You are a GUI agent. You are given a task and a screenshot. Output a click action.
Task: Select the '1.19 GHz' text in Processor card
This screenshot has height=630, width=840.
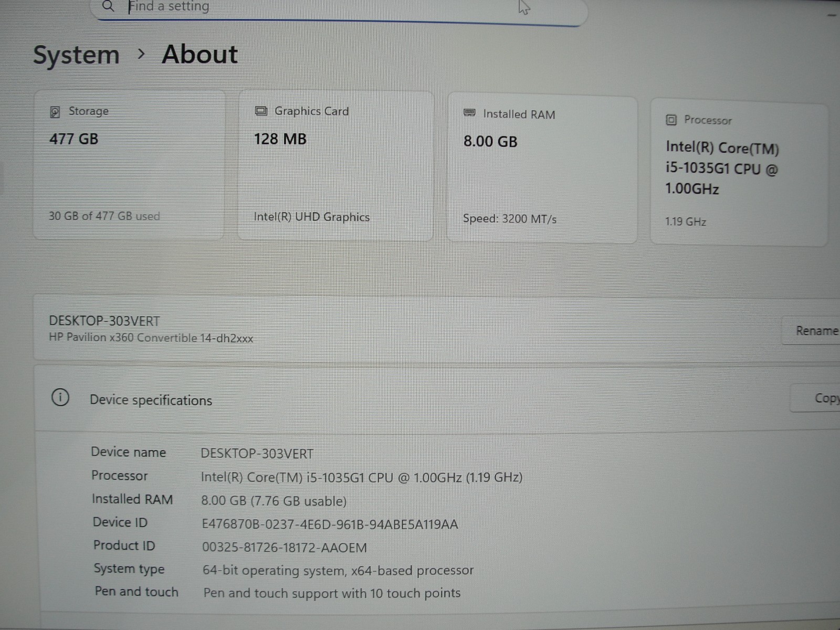(686, 222)
